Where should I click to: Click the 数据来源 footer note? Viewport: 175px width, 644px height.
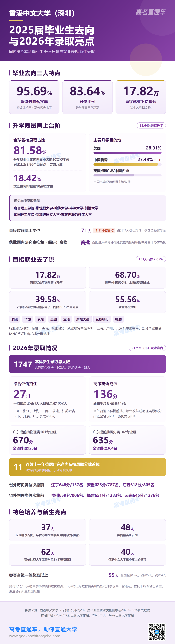click(87, 610)
